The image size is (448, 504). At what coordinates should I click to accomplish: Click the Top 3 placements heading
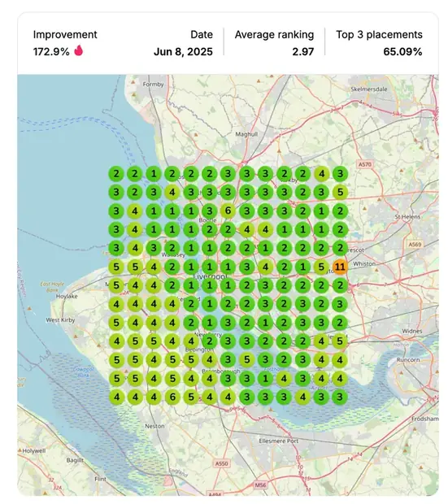[379, 34]
